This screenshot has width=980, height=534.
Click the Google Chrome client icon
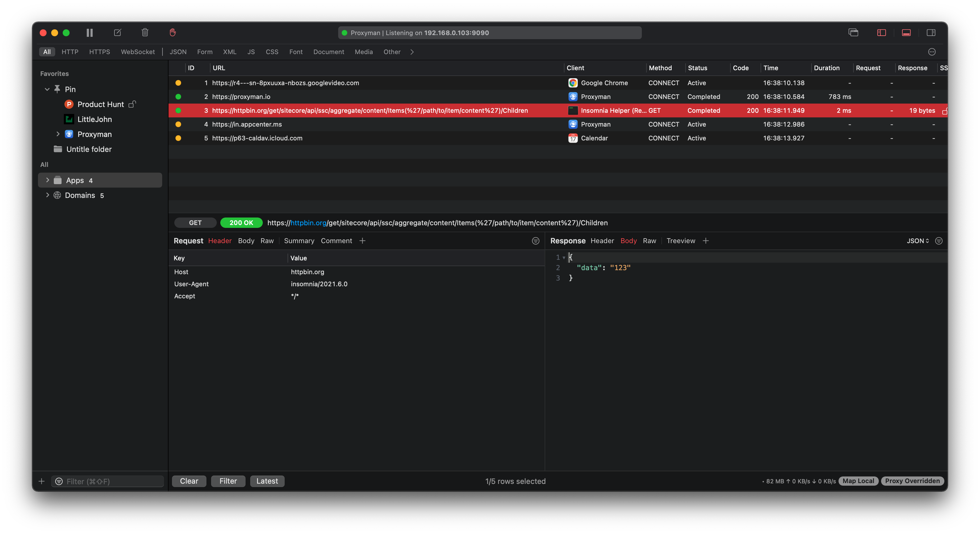point(573,83)
